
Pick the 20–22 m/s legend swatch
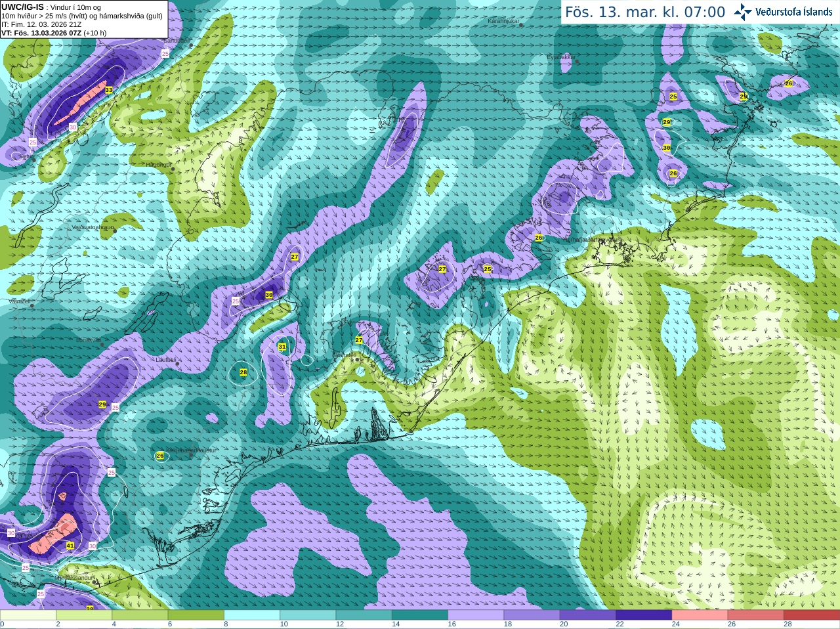tap(588, 615)
